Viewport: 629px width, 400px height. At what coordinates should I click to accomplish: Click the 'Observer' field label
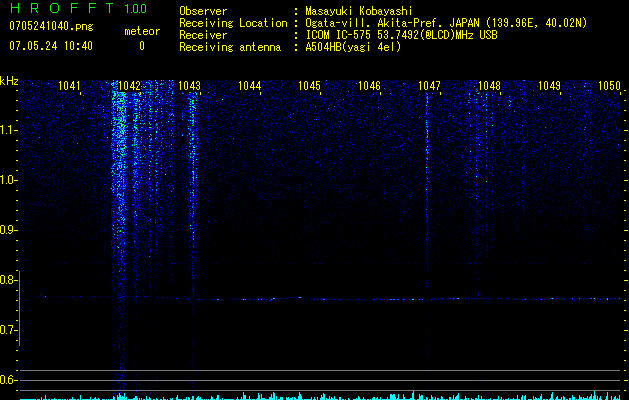click(x=203, y=11)
